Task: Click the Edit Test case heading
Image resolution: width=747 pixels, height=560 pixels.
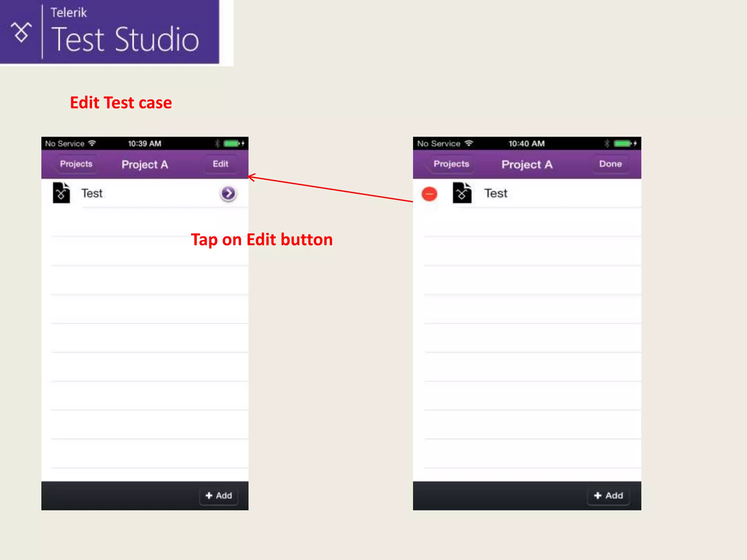Action: coord(121,103)
